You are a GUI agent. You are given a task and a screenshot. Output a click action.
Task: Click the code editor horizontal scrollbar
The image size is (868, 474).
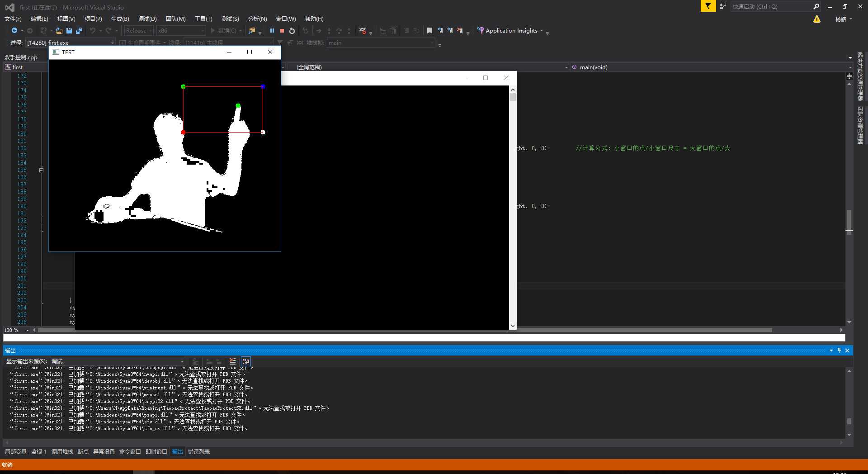pos(405,330)
